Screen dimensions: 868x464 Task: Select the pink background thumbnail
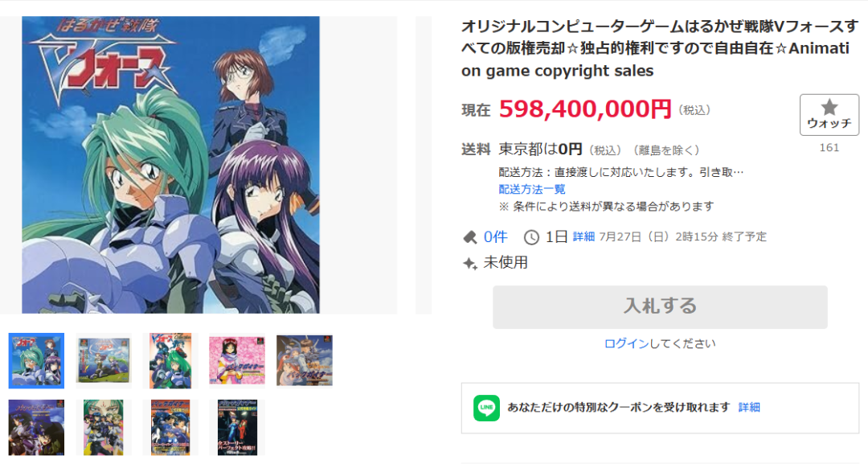(x=237, y=360)
